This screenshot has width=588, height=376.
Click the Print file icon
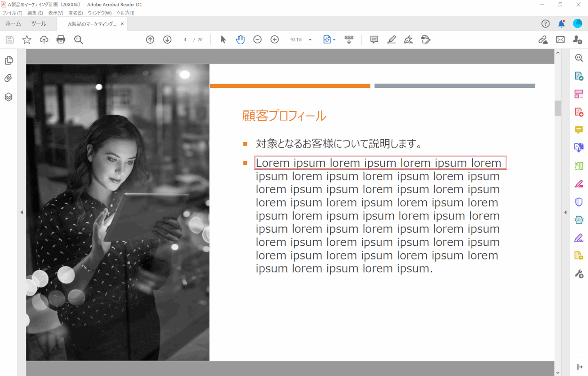point(61,40)
